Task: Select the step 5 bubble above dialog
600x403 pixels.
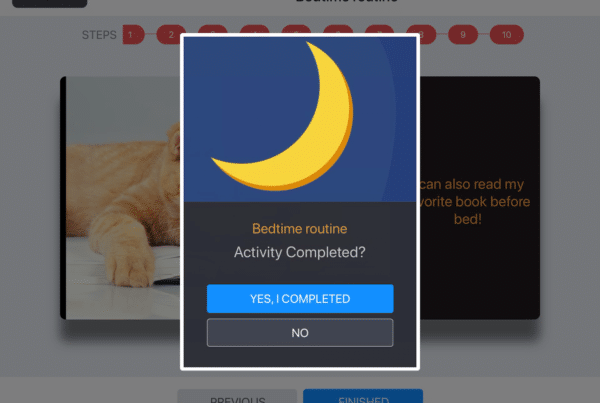Action: (x=296, y=29)
